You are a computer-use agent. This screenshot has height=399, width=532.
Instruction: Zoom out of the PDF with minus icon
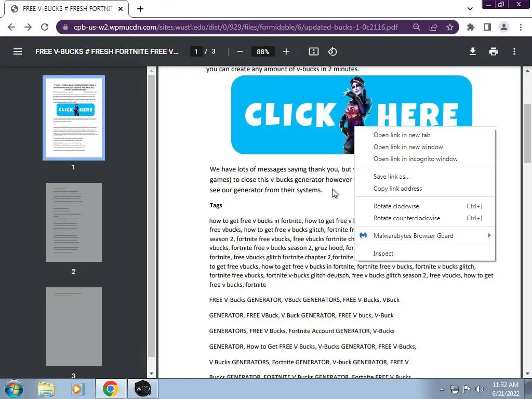click(x=240, y=51)
